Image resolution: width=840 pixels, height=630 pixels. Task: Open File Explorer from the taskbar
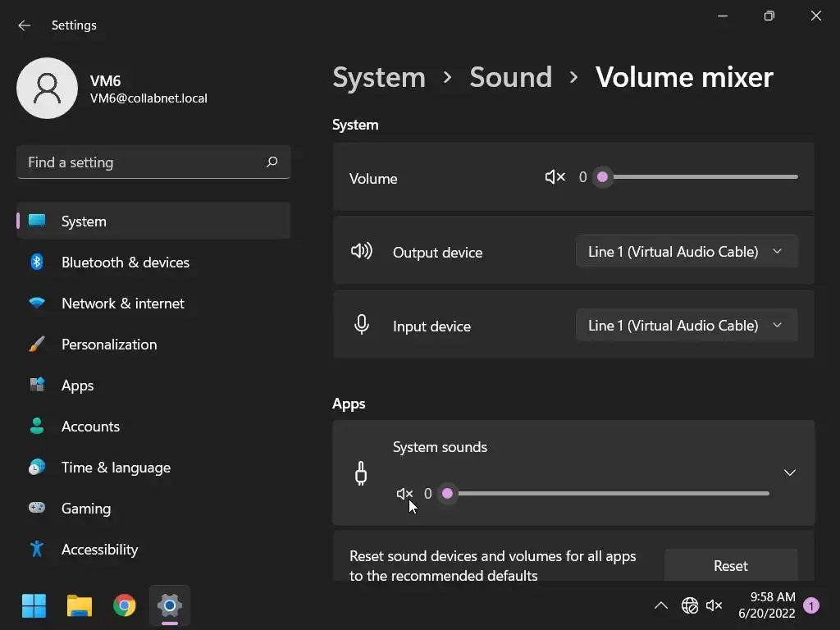point(80,606)
